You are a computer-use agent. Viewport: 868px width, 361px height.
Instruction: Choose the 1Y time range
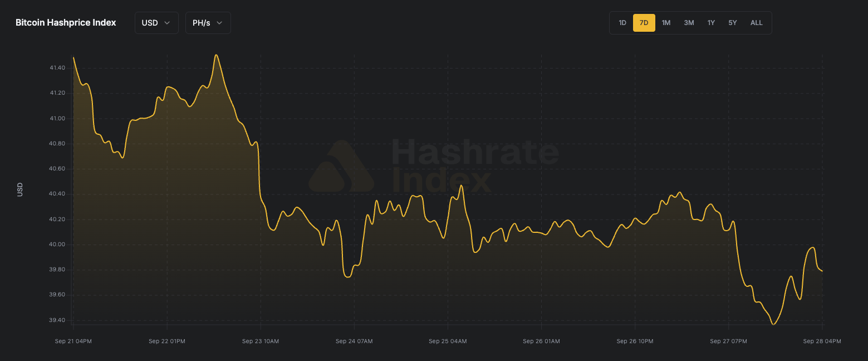[x=711, y=23]
